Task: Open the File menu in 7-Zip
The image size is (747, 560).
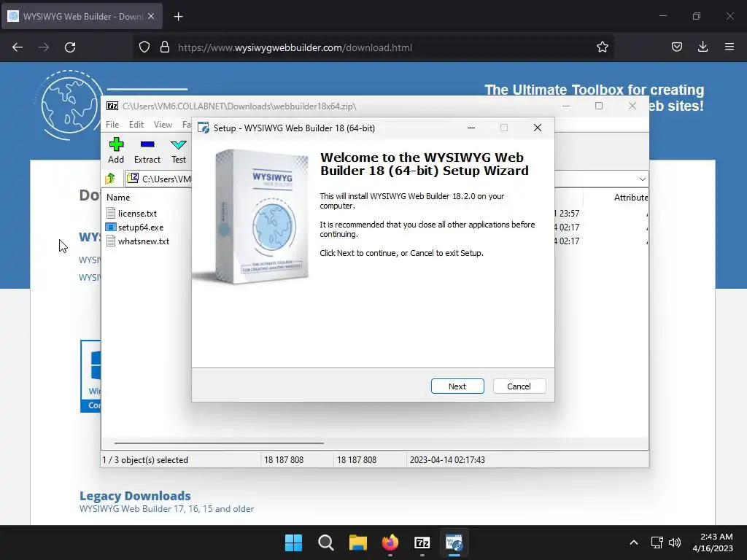Action: click(x=112, y=124)
